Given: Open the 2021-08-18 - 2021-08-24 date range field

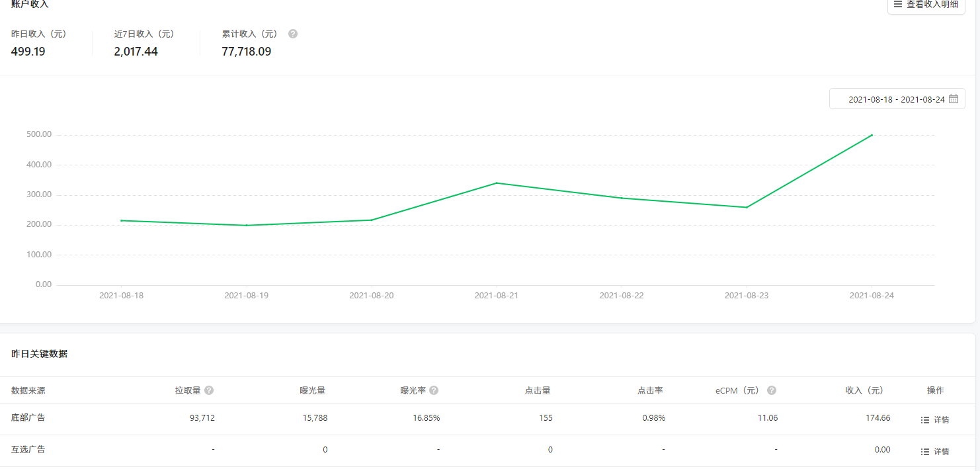Looking at the screenshot, I should pyautogui.click(x=896, y=99).
